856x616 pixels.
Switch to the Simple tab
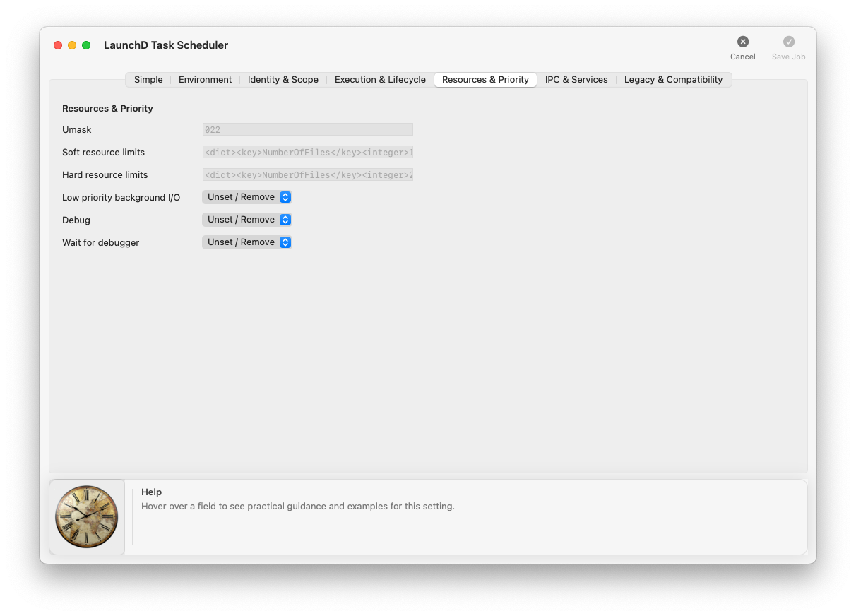coord(148,79)
